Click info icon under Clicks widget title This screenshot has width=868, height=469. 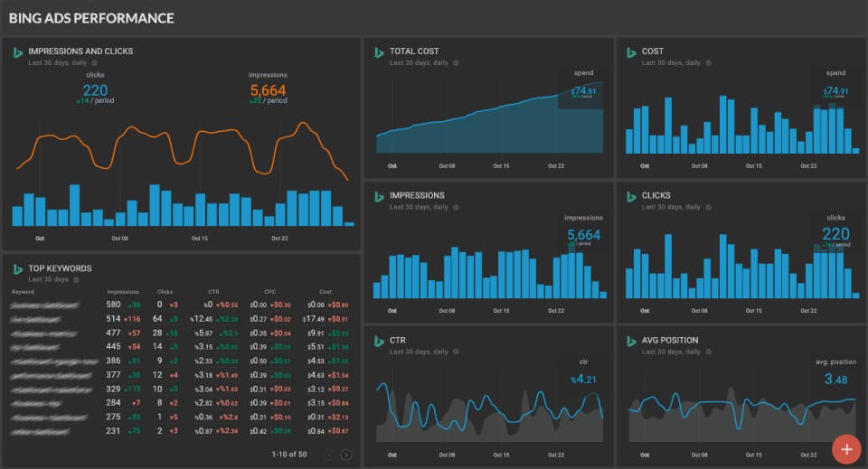point(709,208)
